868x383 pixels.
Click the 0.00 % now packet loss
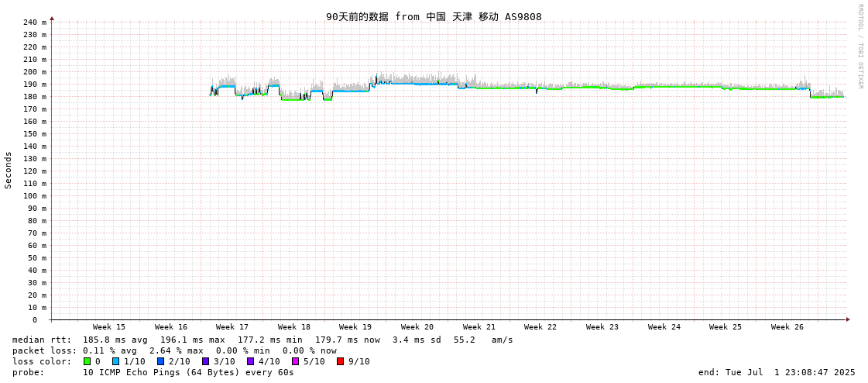[309, 351]
